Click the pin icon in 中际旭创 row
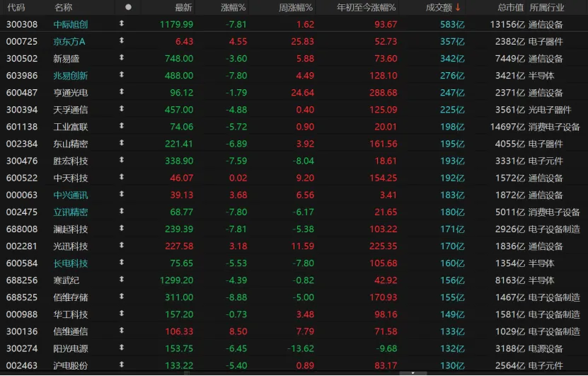 click(122, 23)
